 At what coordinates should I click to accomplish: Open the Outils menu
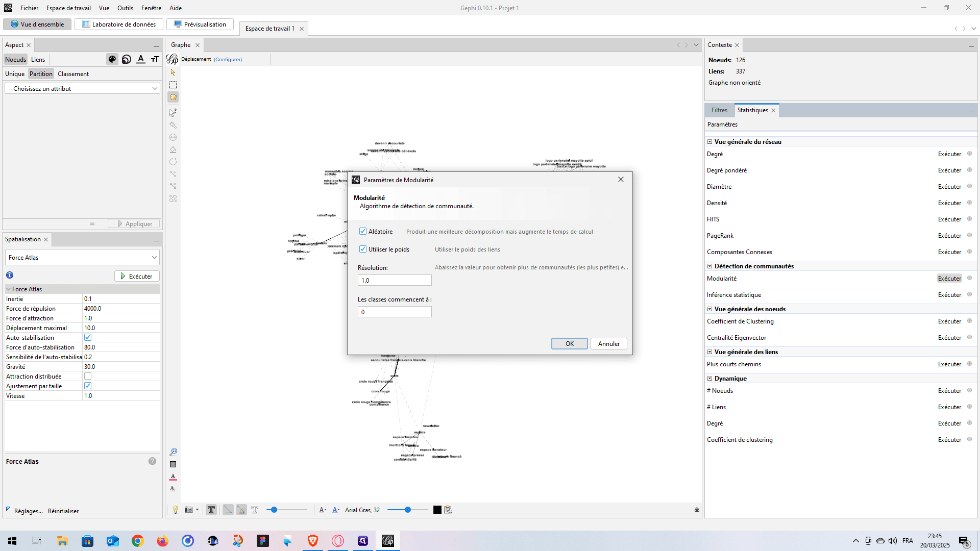click(x=125, y=8)
